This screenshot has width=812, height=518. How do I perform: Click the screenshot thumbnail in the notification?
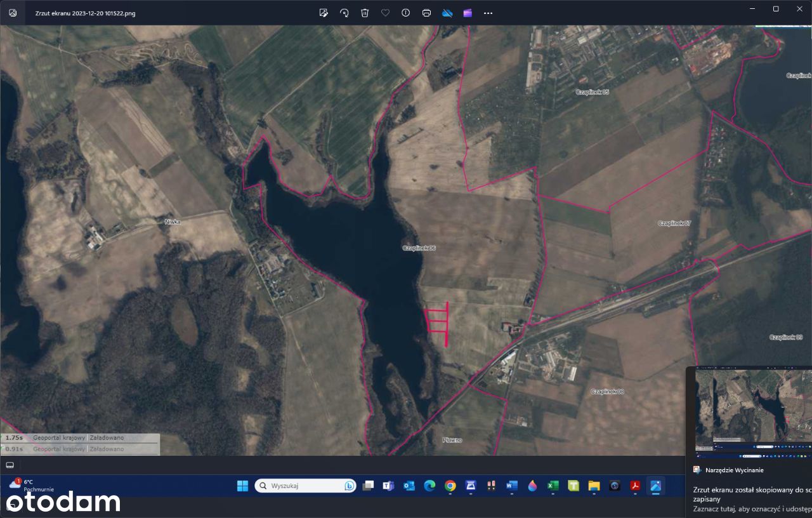[754, 413]
